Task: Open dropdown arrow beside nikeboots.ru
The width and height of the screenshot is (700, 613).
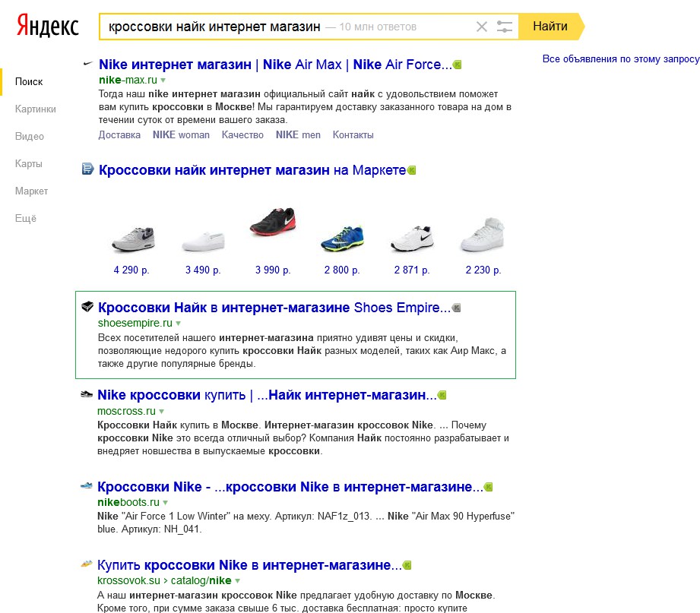Action: (165, 502)
